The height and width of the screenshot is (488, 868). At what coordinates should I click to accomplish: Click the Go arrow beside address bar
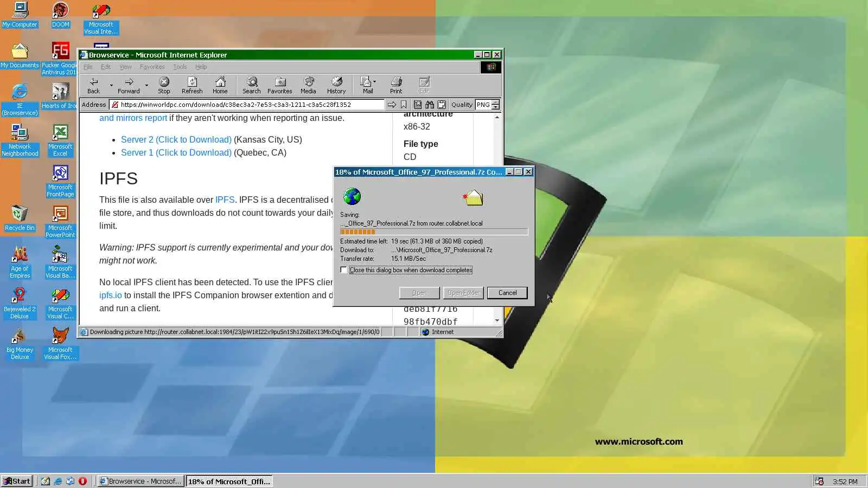(392, 105)
